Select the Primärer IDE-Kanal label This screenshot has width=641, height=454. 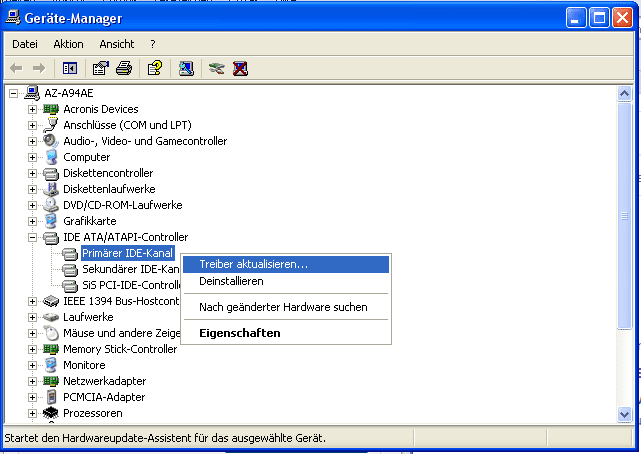click(128, 253)
